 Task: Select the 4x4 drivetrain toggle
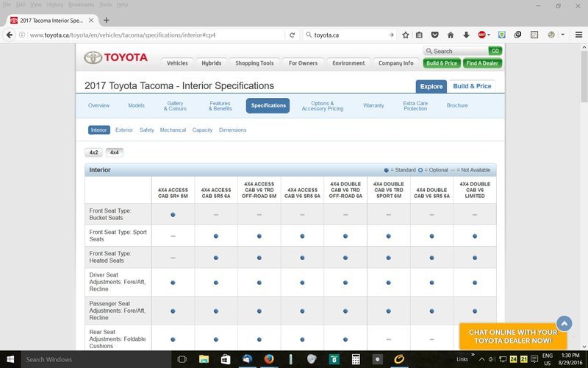(x=115, y=152)
